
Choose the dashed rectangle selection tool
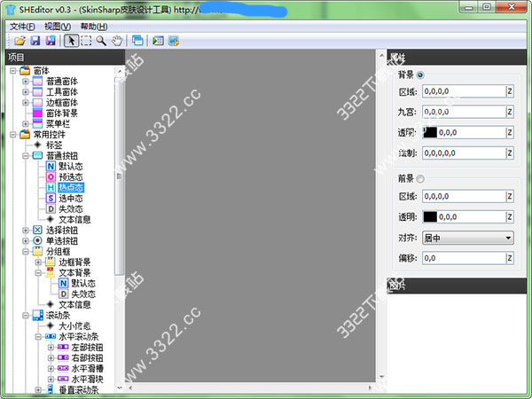click(86, 41)
